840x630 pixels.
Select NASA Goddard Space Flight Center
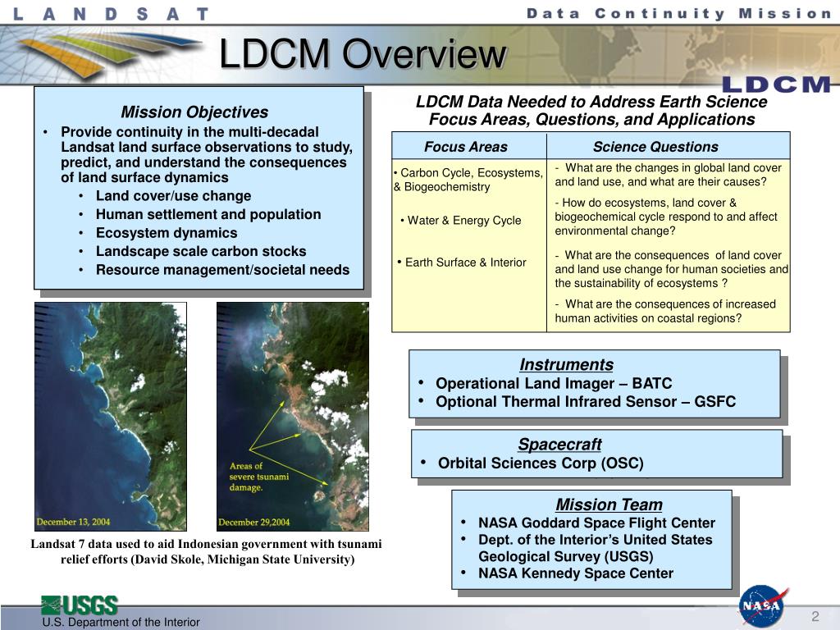597,523
